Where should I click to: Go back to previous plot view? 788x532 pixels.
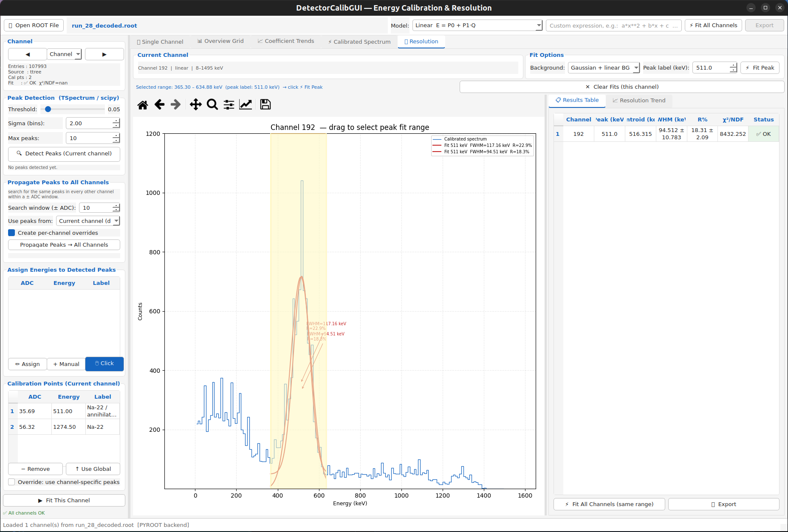pos(159,104)
